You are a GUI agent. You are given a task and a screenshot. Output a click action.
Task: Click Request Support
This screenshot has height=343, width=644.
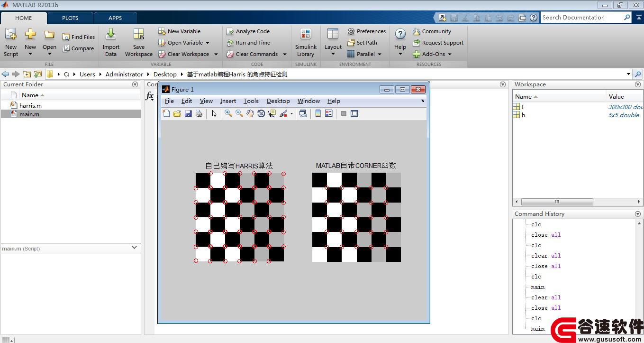point(438,43)
